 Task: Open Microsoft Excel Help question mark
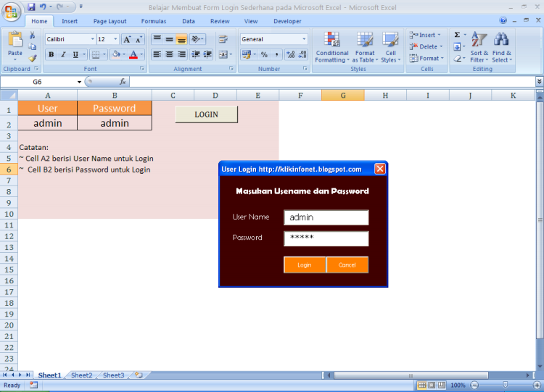(503, 20)
